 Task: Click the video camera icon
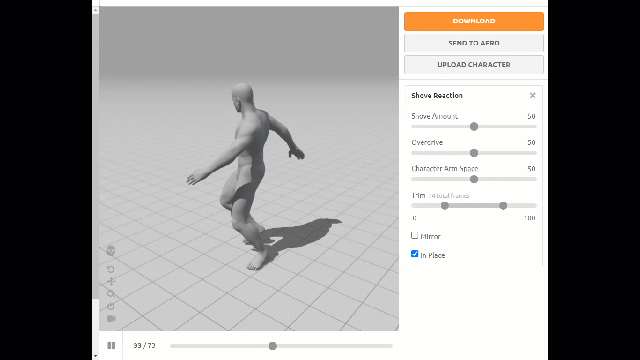click(x=111, y=318)
